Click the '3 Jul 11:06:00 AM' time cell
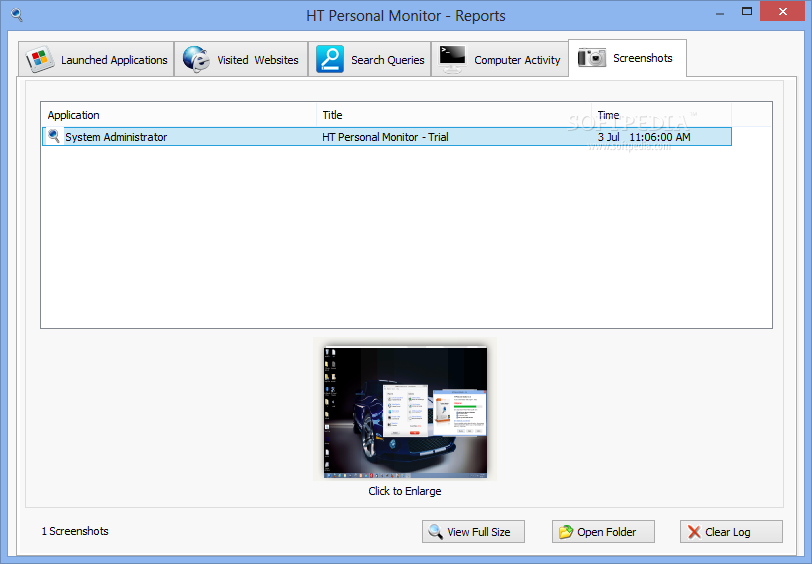The image size is (812, 564). (644, 137)
